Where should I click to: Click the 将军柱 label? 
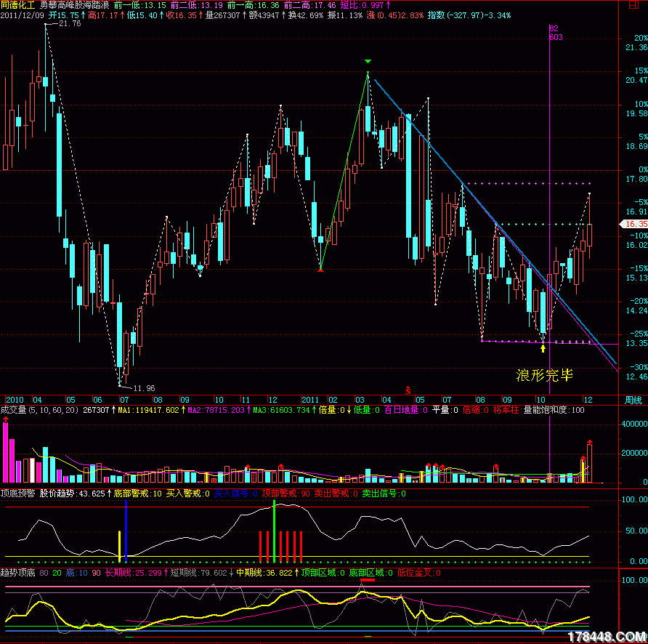(506, 410)
